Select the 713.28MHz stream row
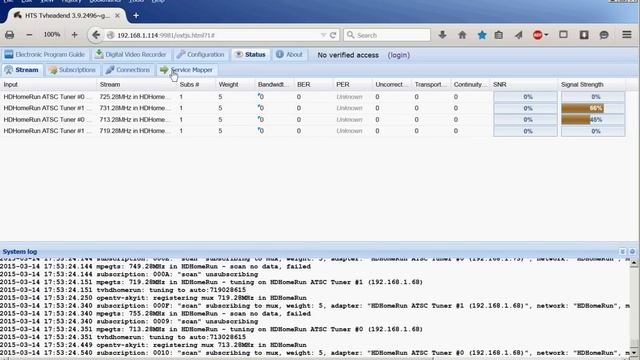Screen dimensions: 640x360 313,120
